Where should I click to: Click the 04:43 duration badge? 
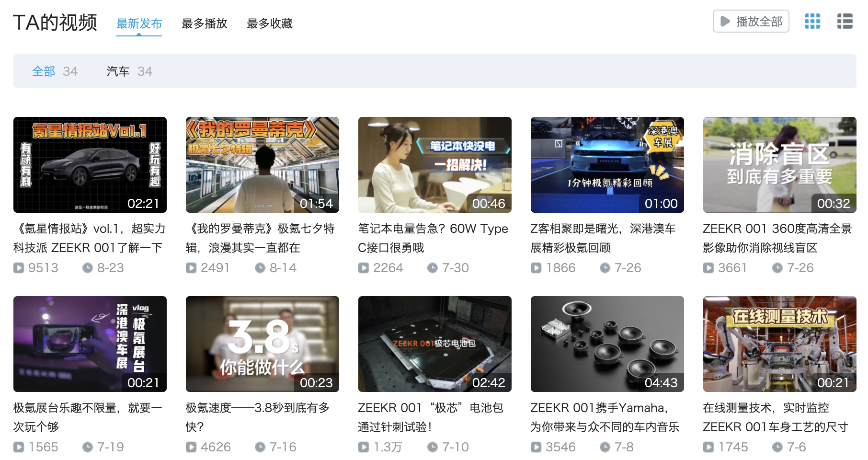click(661, 383)
